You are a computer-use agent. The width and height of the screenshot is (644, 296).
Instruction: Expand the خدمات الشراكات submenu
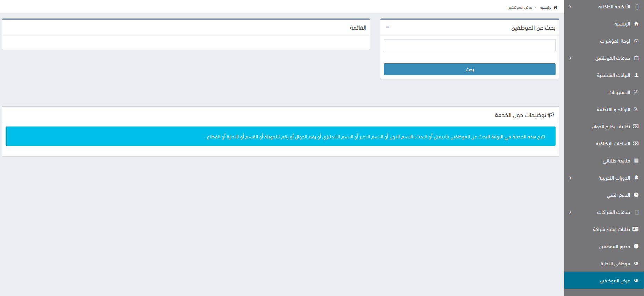point(570,212)
